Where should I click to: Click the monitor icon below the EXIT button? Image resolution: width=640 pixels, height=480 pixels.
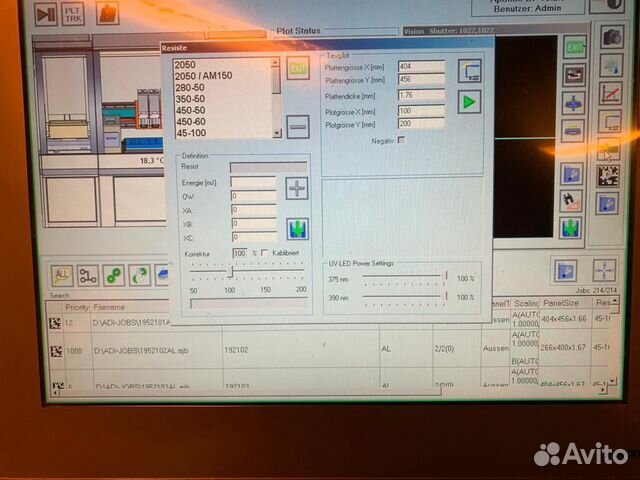pyautogui.click(x=574, y=75)
